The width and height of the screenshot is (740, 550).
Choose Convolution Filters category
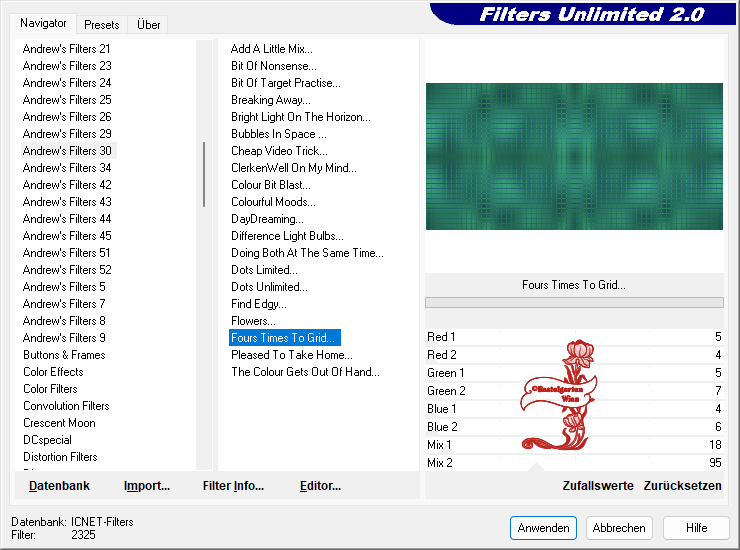(66, 406)
